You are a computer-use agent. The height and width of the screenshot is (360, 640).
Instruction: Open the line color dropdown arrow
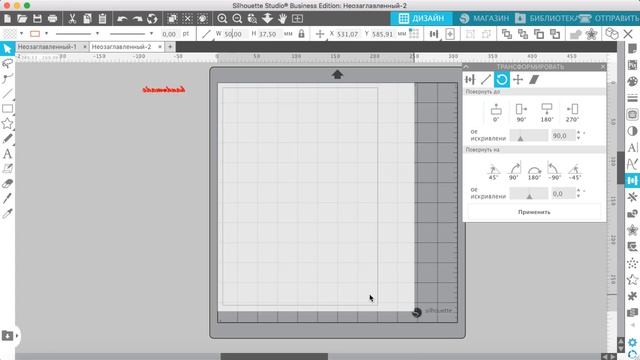[x=46, y=34]
